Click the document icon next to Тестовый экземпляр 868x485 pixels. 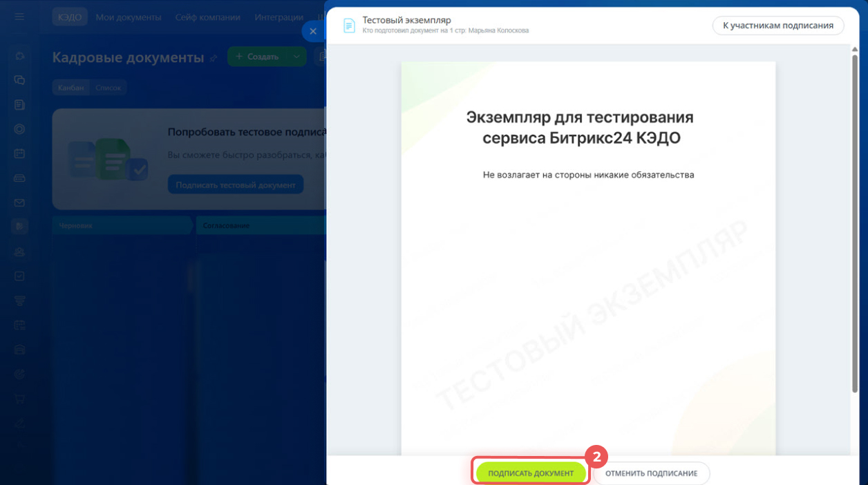pyautogui.click(x=349, y=26)
